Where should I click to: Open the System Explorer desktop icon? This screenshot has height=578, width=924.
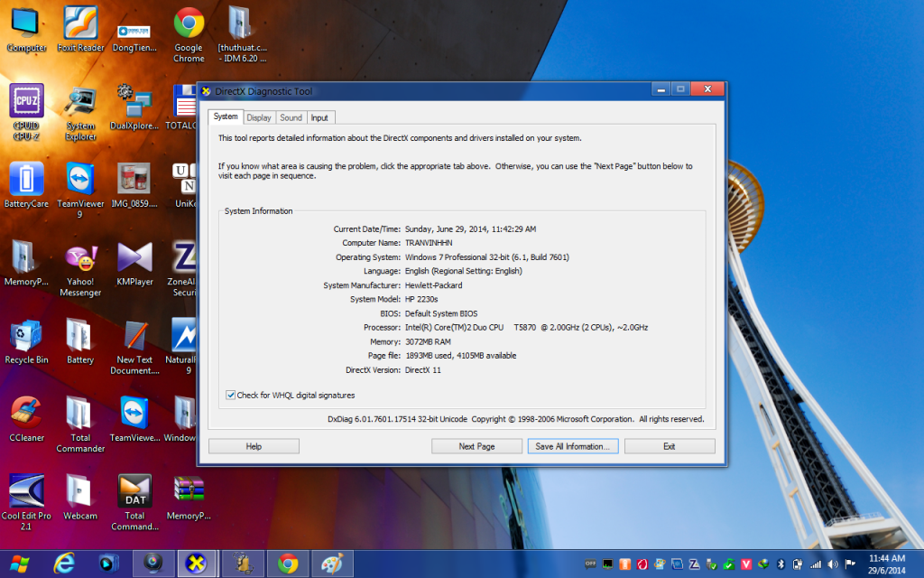pyautogui.click(x=80, y=102)
